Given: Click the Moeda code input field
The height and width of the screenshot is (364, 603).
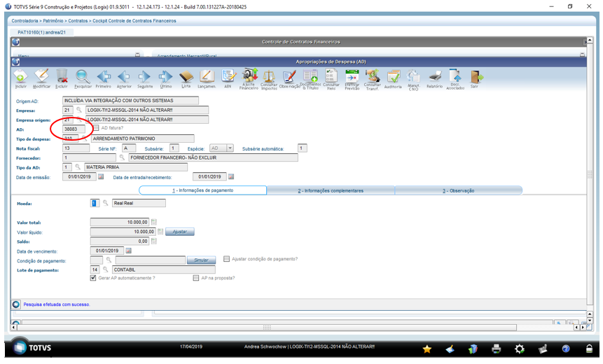Looking at the screenshot, I should [95, 203].
